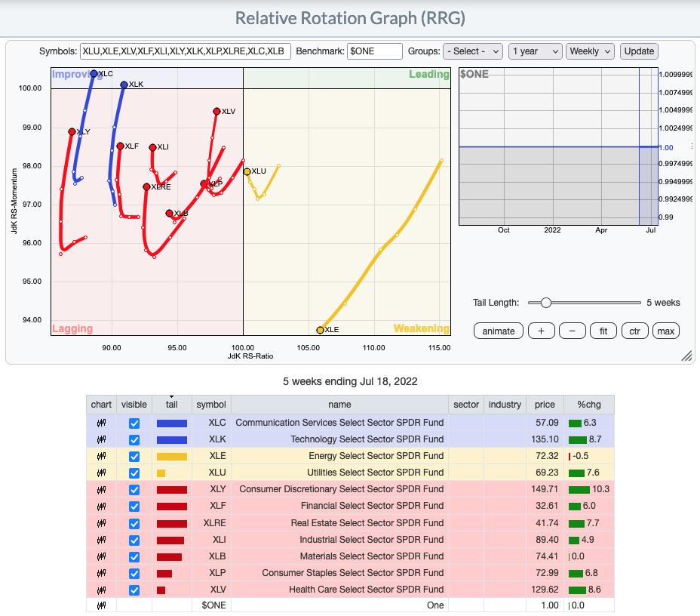The width and height of the screenshot is (700, 616).
Task: Sort table by industry column
Action: click(505, 405)
